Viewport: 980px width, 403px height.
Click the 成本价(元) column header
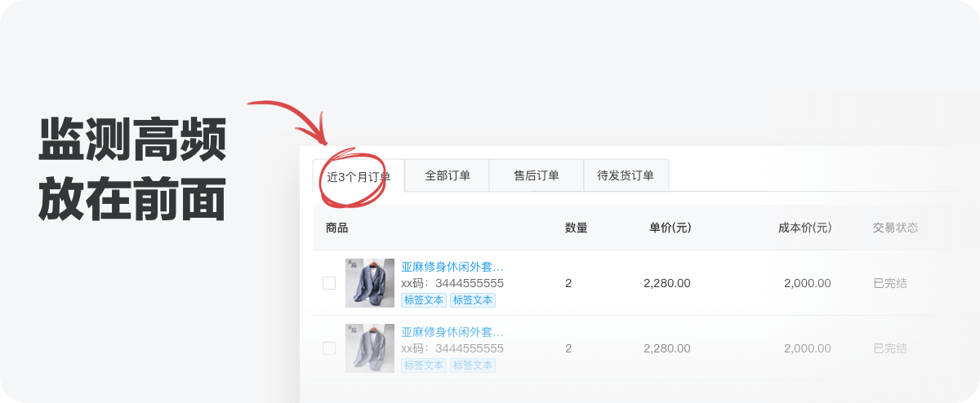805,228
